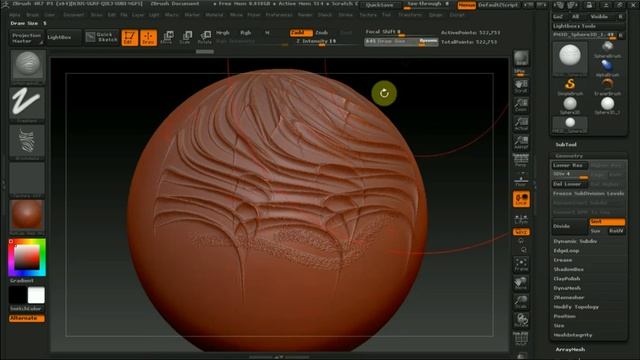Screen dimensions: 640x360
Task: Click the Gradient button
Action: [22, 281]
